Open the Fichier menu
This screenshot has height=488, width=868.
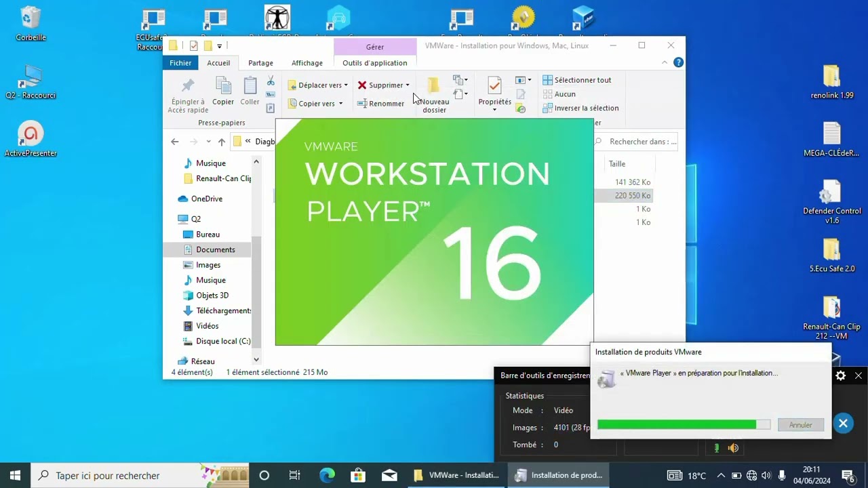point(180,63)
